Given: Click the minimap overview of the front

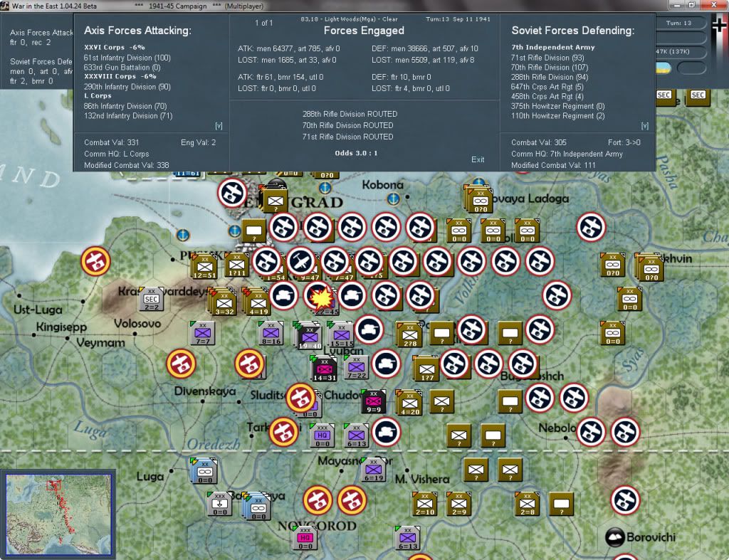Looking at the screenshot, I should point(58,514).
